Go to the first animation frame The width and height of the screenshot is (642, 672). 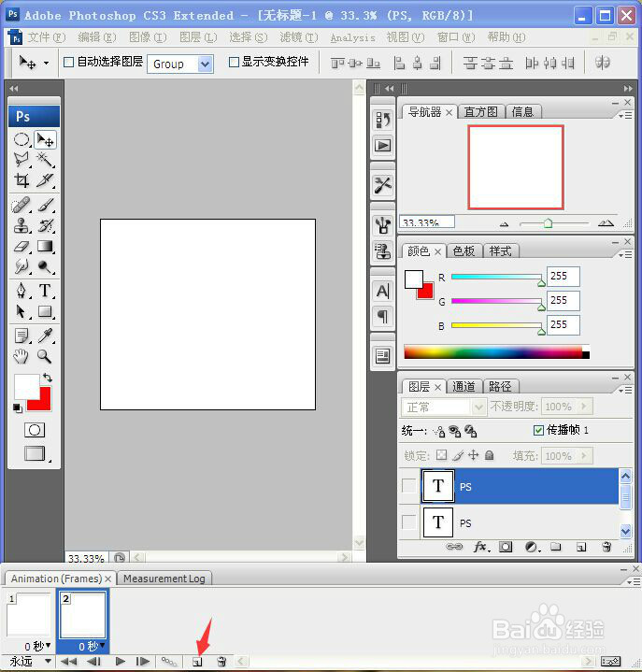[x=68, y=662]
